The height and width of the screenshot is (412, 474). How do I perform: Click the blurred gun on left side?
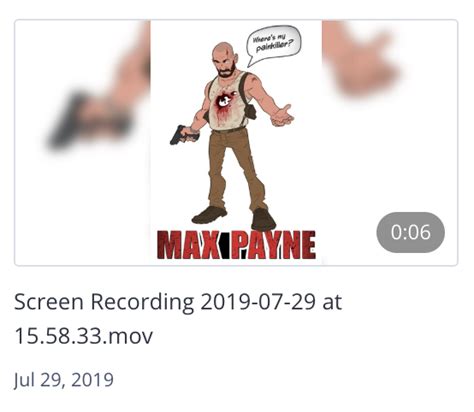point(67,120)
